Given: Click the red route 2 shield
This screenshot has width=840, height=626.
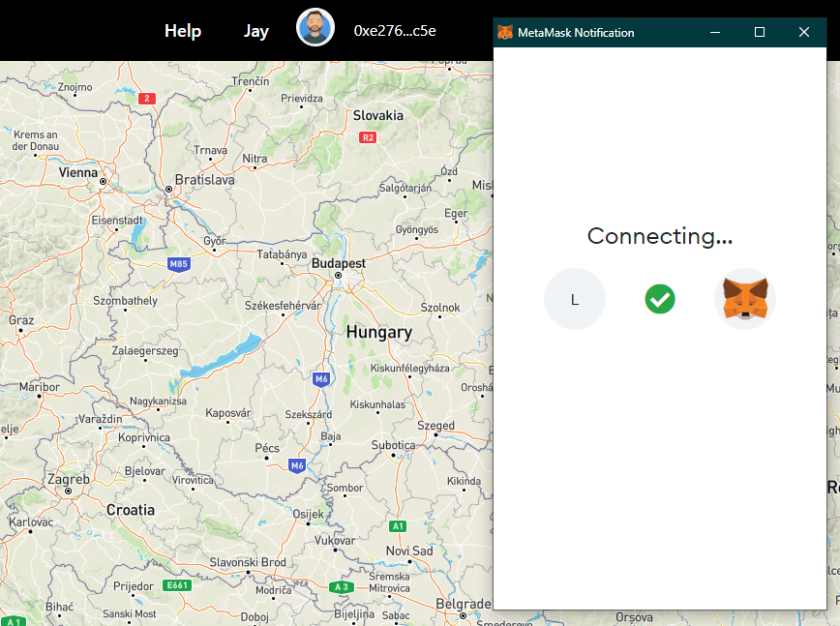Looking at the screenshot, I should (x=147, y=99).
